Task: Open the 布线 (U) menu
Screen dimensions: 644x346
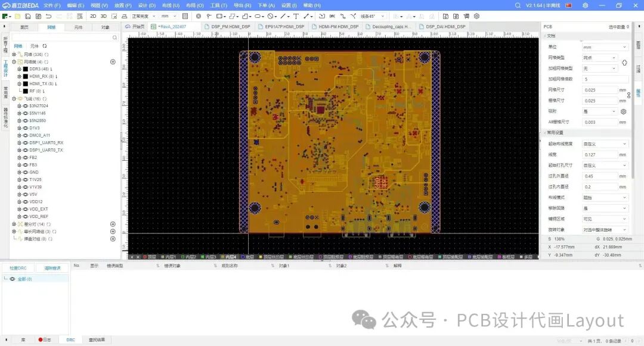Action: 171,5
